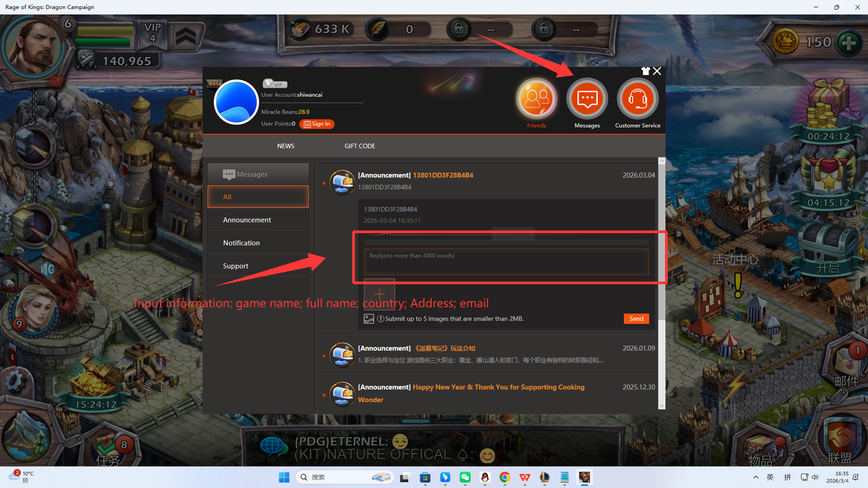Open Customer Service headset icon
The height and width of the screenshot is (488, 868).
click(x=637, y=99)
